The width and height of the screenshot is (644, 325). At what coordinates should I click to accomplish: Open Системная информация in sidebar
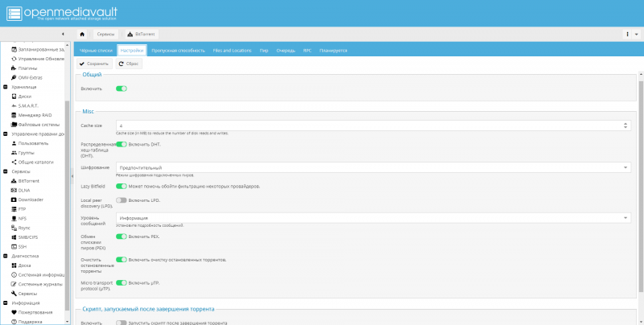(x=37, y=275)
